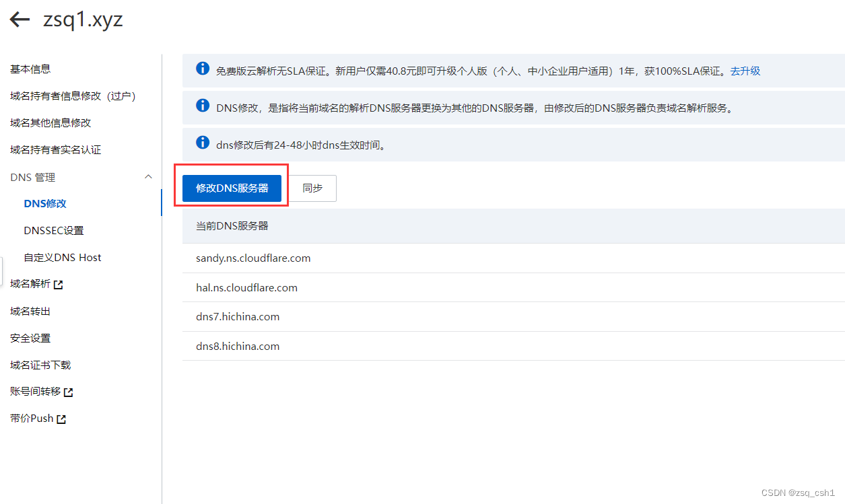Switch to DNSSEC设置
This screenshot has width=845, height=504.
[x=54, y=229]
